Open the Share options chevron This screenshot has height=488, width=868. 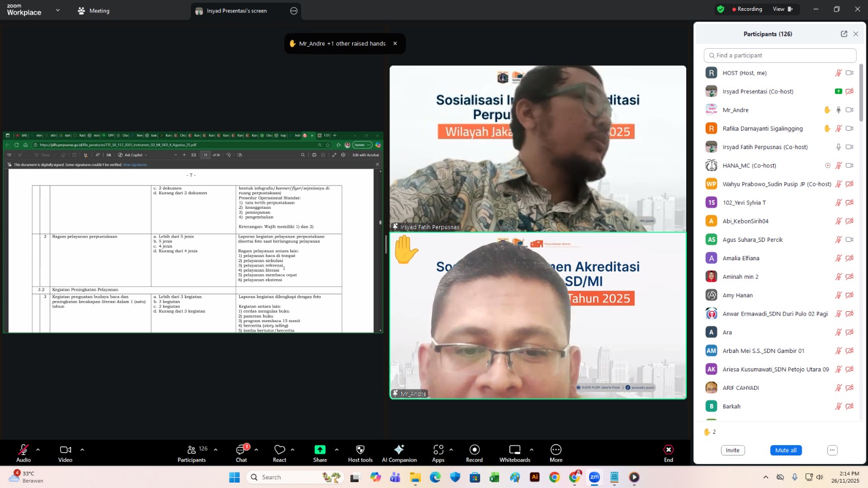click(336, 450)
